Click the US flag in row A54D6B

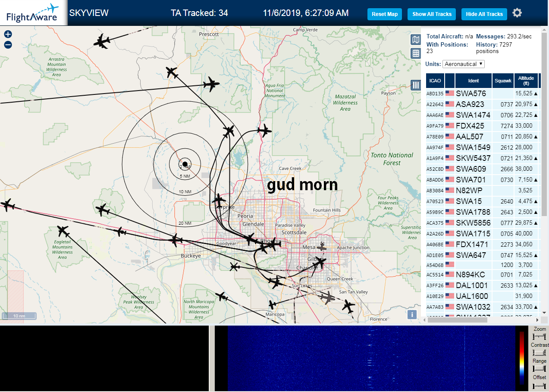pos(450,264)
